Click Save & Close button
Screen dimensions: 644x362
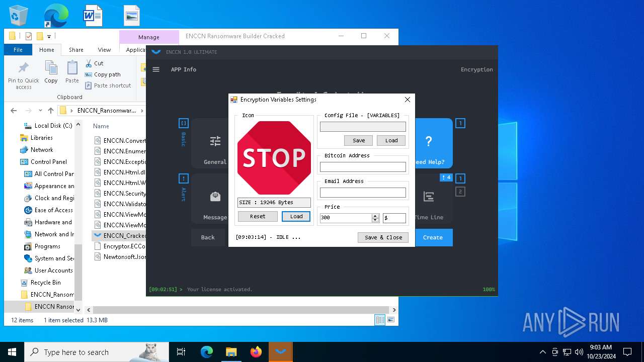pyautogui.click(x=383, y=237)
